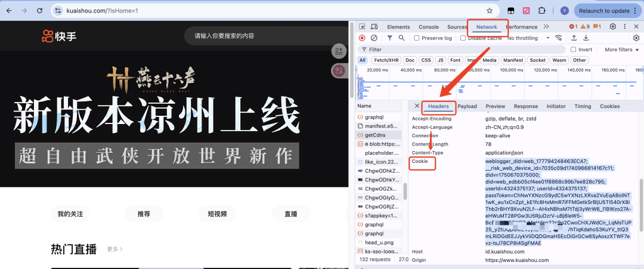The height and width of the screenshot is (269, 644).
Task: Clear the network log
Action: [x=374, y=38]
